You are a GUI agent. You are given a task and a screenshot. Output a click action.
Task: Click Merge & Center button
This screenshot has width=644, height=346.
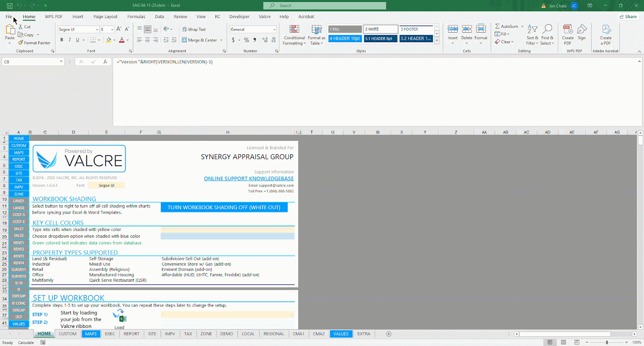click(199, 40)
